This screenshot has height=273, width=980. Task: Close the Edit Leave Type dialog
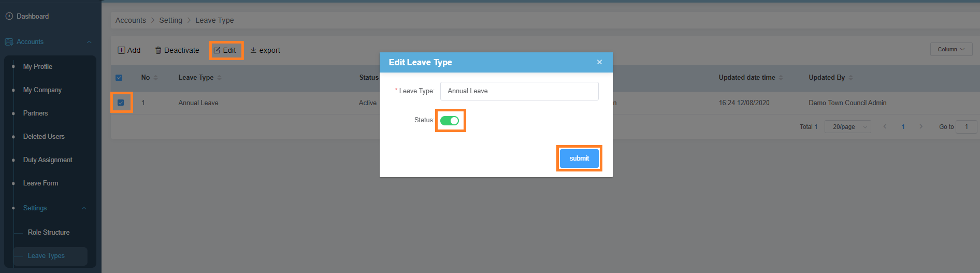[599, 62]
